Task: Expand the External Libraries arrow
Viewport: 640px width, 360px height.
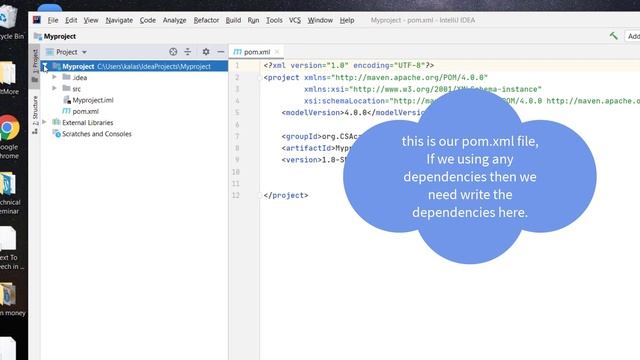Action: pyautogui.click(x=44, y=122)
